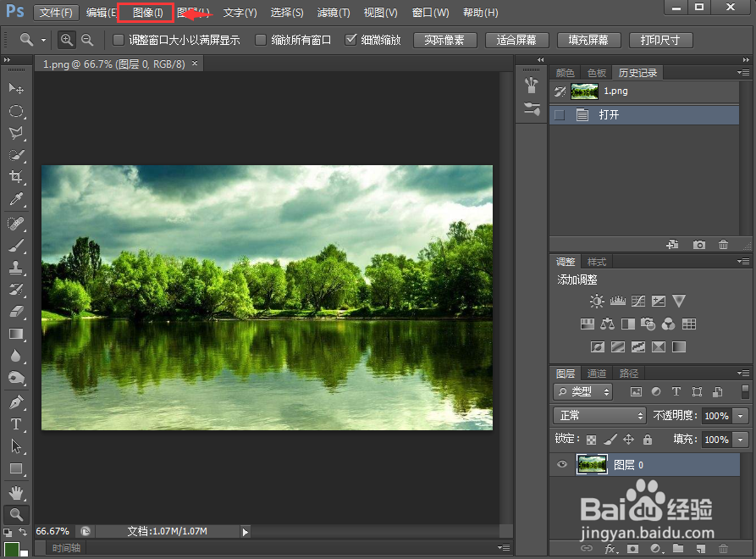Image resolution: width=756 pixels, height=559 pixels.
Task: Check the 缩放所有窗口 option
Action: 261,40
